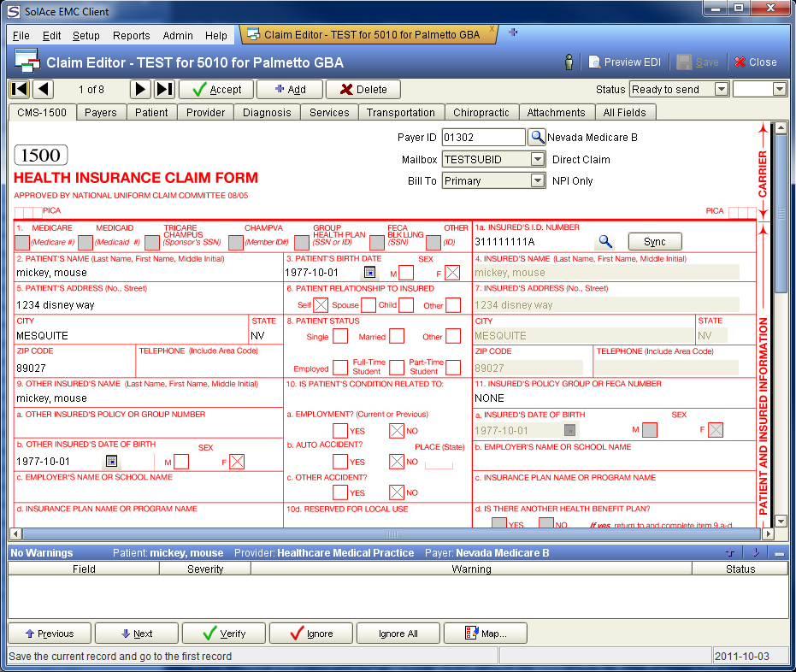Mark patient status as Married

point(397,336)
